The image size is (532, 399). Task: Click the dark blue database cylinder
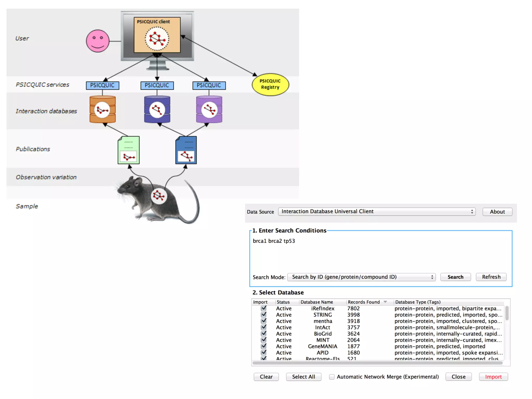point(157,109)
